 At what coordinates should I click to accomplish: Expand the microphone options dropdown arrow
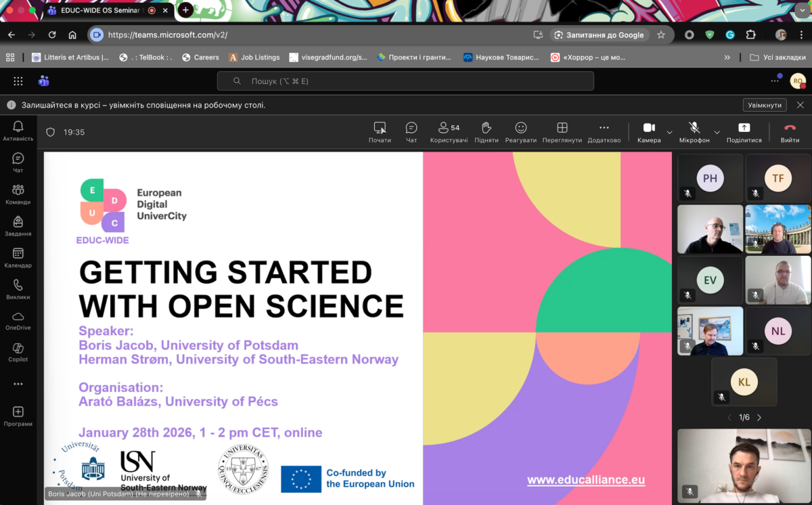(717, 132)
